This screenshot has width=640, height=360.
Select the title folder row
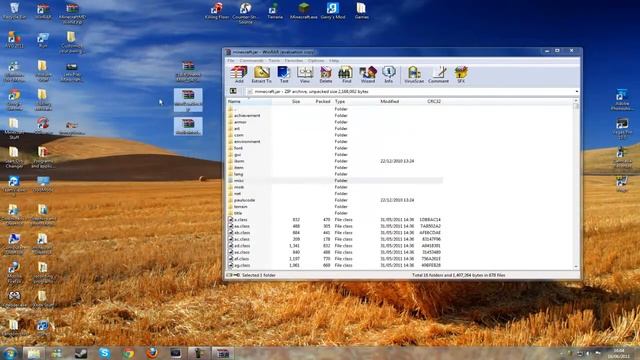[x=335, y=213]
